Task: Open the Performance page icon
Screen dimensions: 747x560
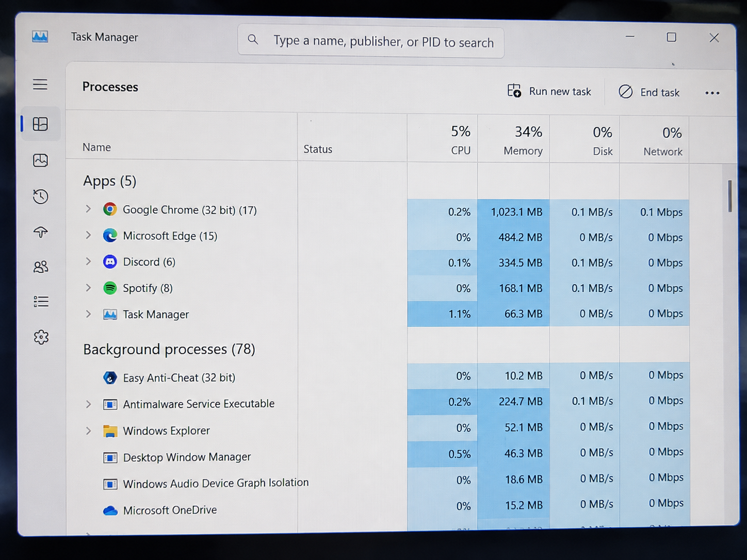Action: click(41, 160)
